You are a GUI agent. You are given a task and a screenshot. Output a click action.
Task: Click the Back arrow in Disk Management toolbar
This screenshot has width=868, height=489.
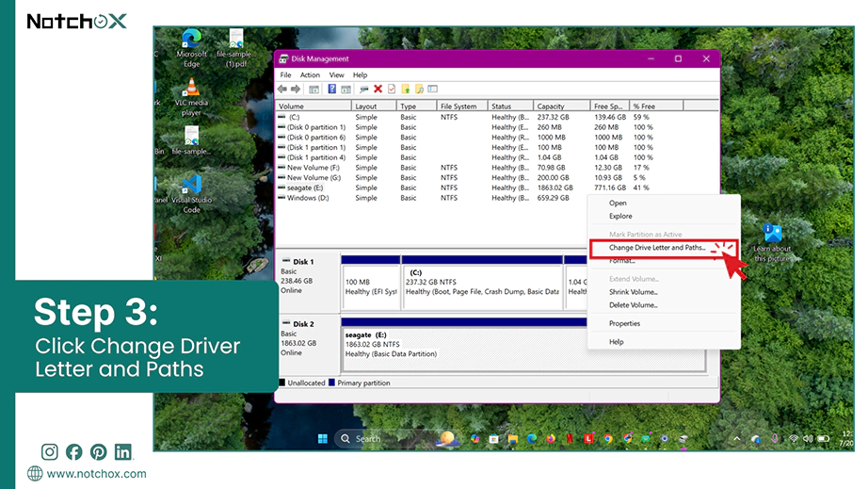[282, 90]
